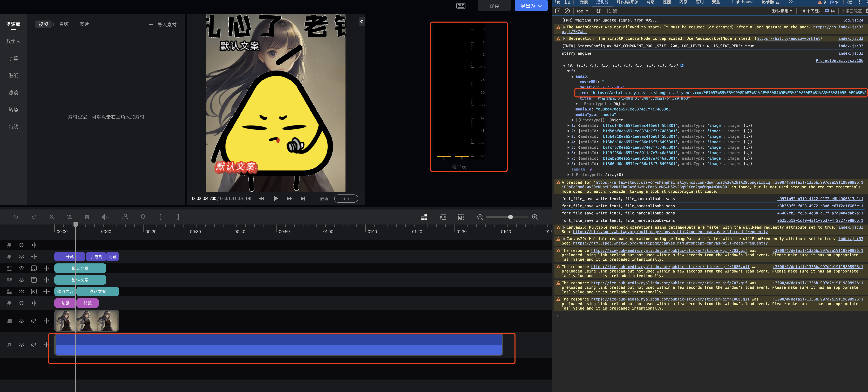The image size is (868, 392).
Task: Toggle visibility of the 贴纸 sticker track
Action: pyautogui.click(x=22, y=303)
